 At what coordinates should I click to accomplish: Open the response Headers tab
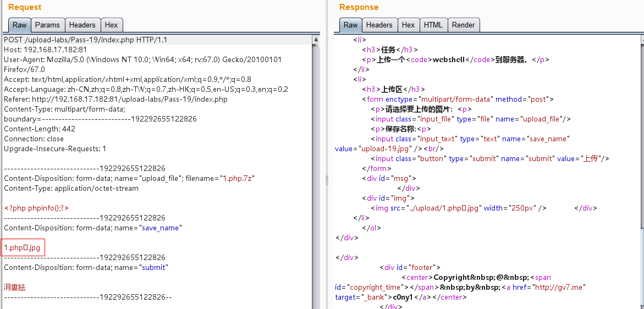pos(379,25)
